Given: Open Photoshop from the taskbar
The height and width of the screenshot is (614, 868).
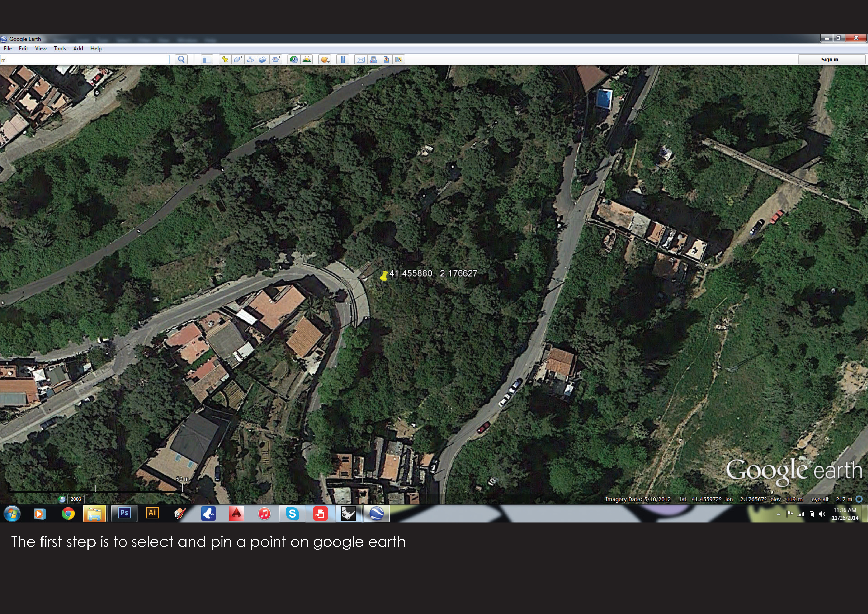Looking at the screenshot, I should tap(124, 513).
